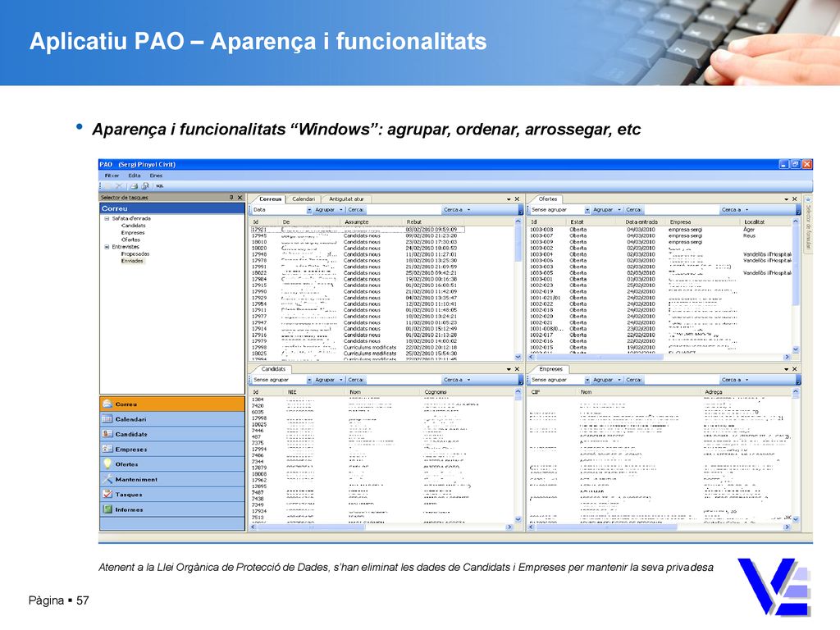The width and height of the screenshot is (840, 630).
Task: Click the Cerca search field in Correus
Action: point(402,210)
